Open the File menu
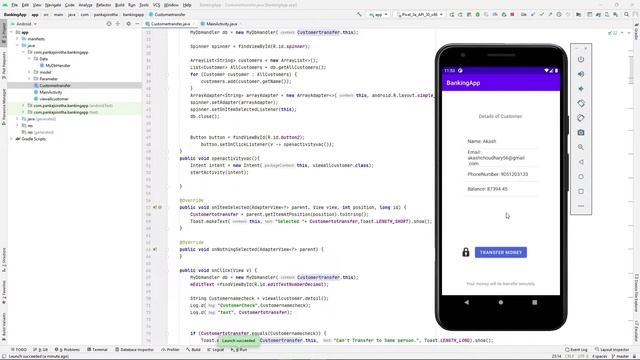Screen dimensions: 640x360 [15, 5]
